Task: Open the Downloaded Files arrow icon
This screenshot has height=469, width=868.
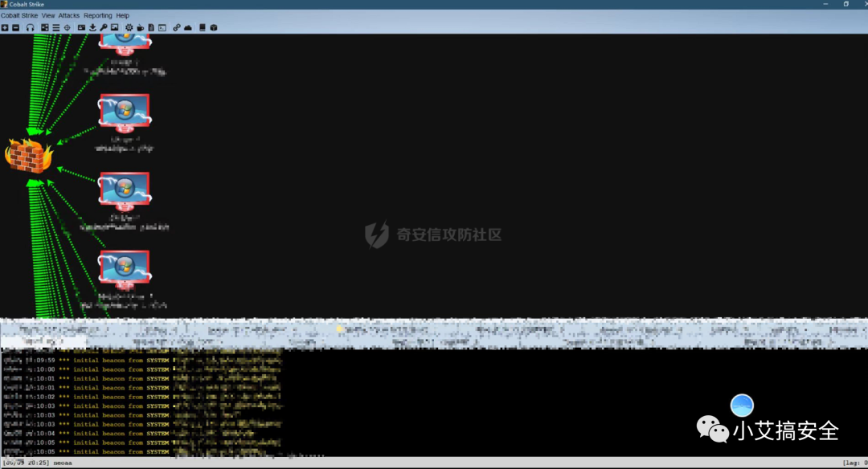Action: (x=92, y=27)
